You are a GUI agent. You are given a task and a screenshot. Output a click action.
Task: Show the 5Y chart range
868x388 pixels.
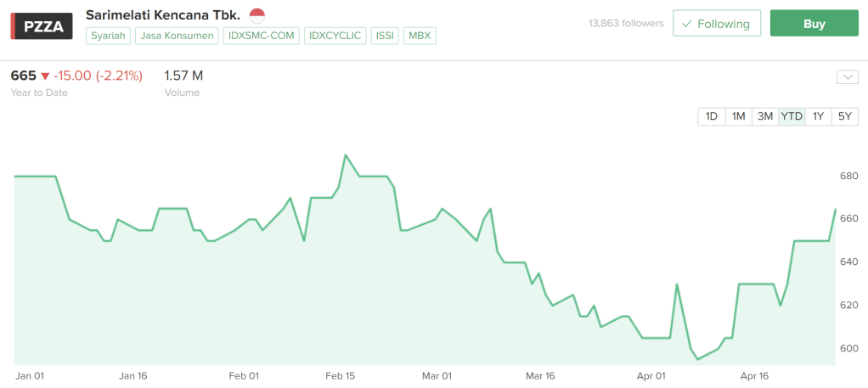844,116
